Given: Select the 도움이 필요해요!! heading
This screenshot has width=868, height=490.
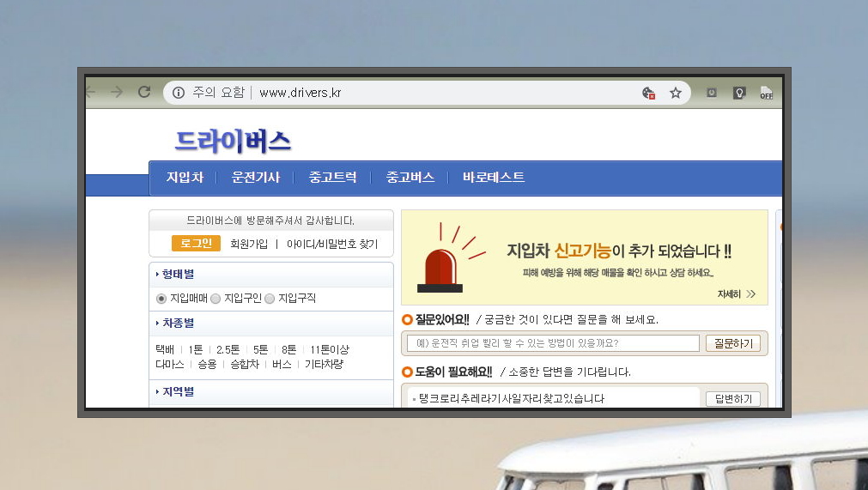Looking at the screenshot, I should click(453, 372).
